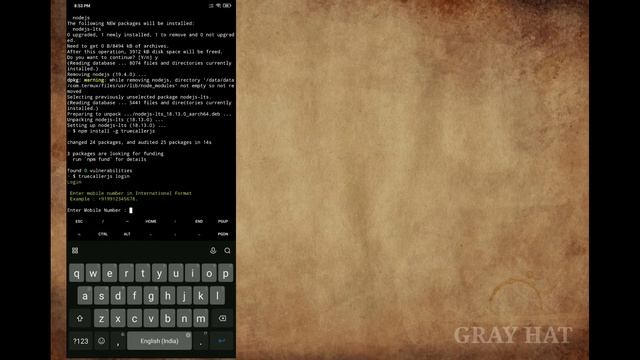This screenshot has width=640, height=360.
Task: Tap the keyboard microphone icon
Action: [213, 251]
